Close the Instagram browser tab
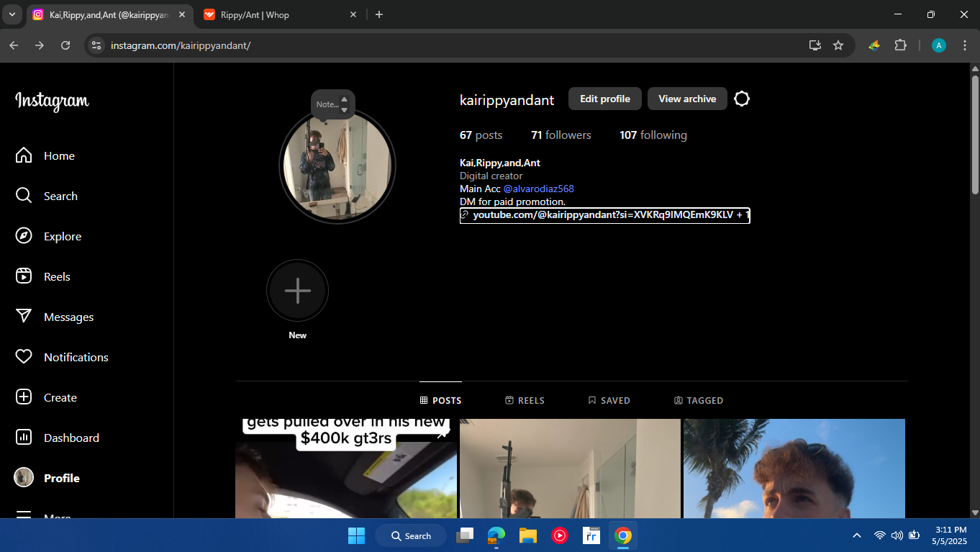 pos(181,14)
